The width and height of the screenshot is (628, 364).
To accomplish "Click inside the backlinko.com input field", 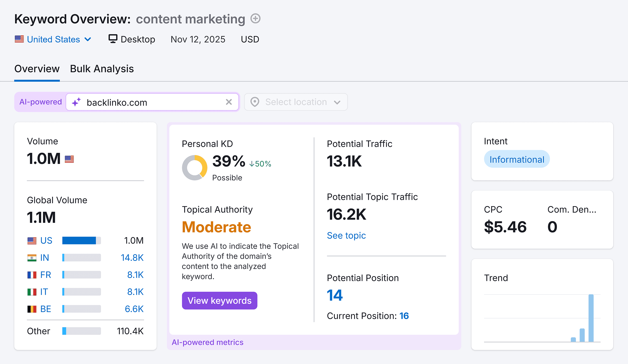I will coord(151,102).
